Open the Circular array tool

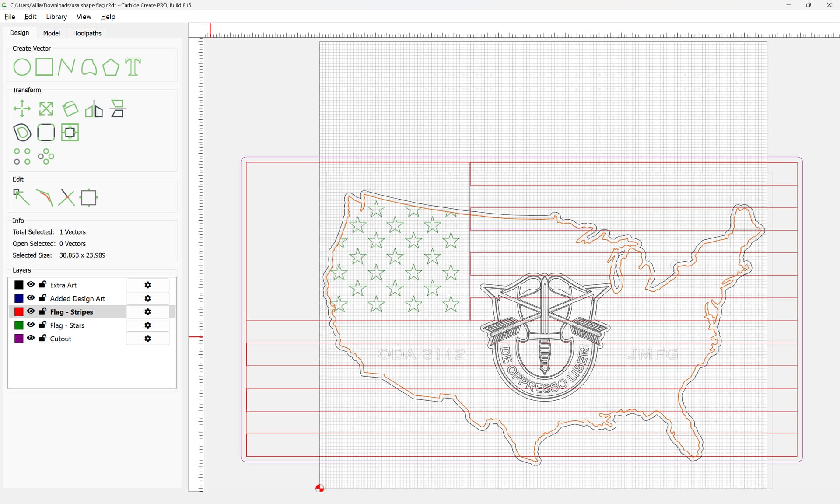click(46, 156)
